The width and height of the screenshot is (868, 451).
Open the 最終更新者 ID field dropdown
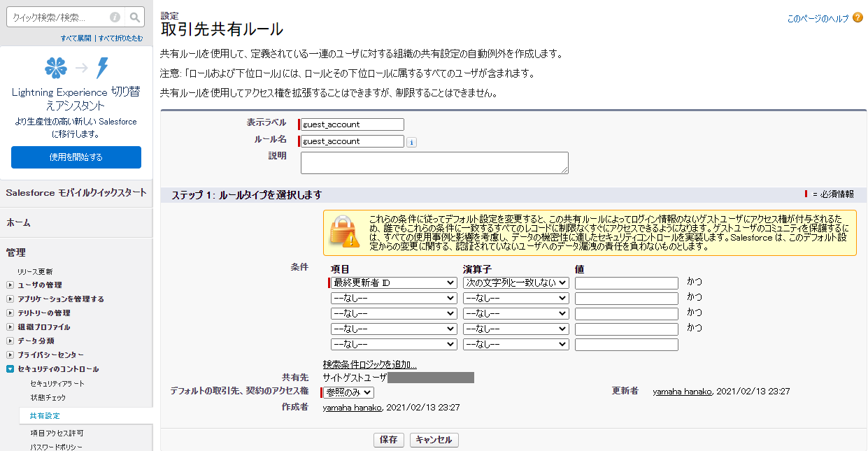coord(394,283)
